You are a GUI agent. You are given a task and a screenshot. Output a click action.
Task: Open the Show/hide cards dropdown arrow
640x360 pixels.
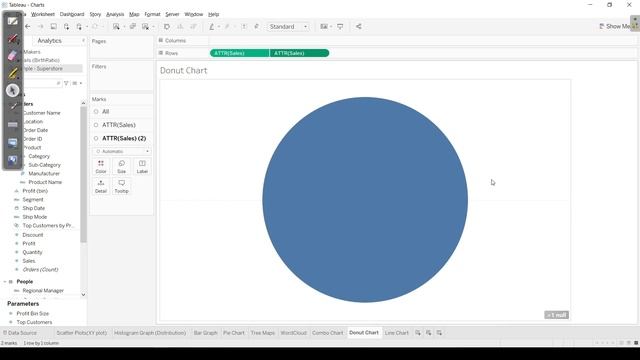[331, 27]
